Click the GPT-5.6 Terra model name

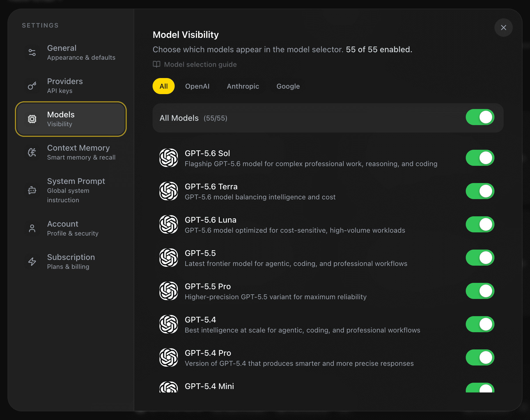(211, 186)
